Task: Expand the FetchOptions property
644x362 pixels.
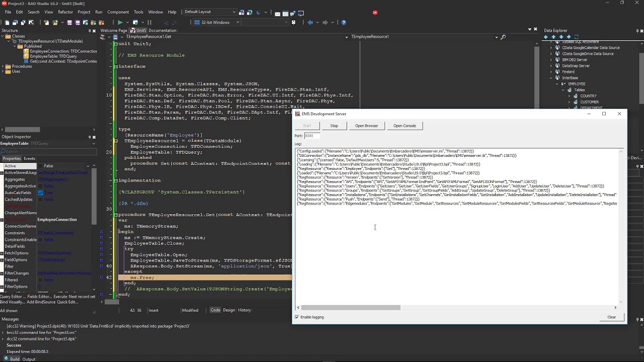Action: click(2, 253)
